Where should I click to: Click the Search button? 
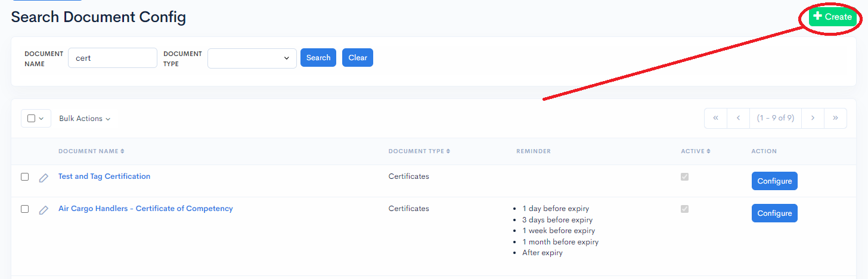[x=318, y=58]
